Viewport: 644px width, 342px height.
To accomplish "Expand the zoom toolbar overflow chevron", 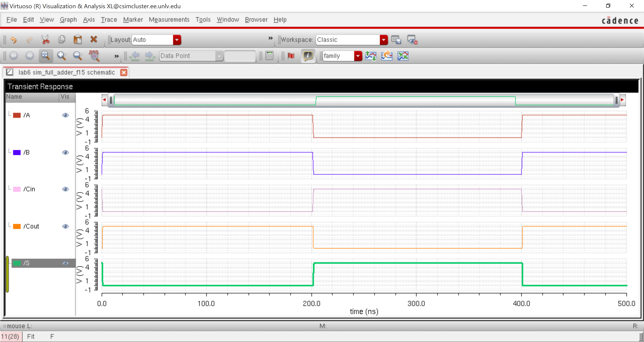I will [x=117, y=56].
